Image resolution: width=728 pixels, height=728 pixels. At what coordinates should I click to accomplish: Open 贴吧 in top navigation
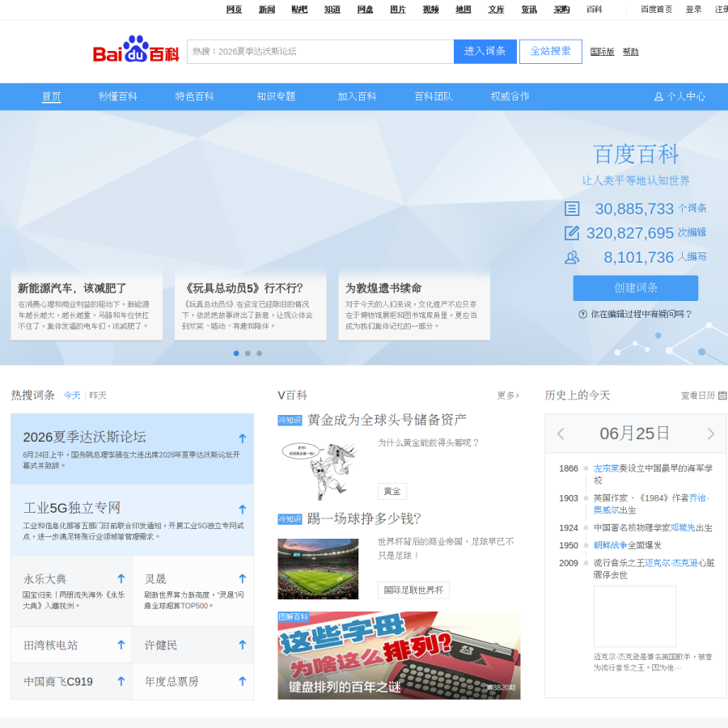click(x=299, y=9)
